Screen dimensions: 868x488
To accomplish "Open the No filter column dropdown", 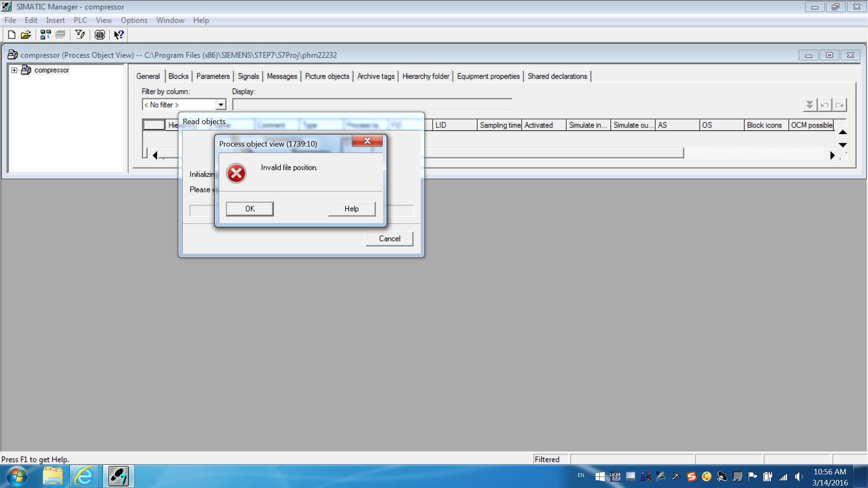I will coord(221,105).
